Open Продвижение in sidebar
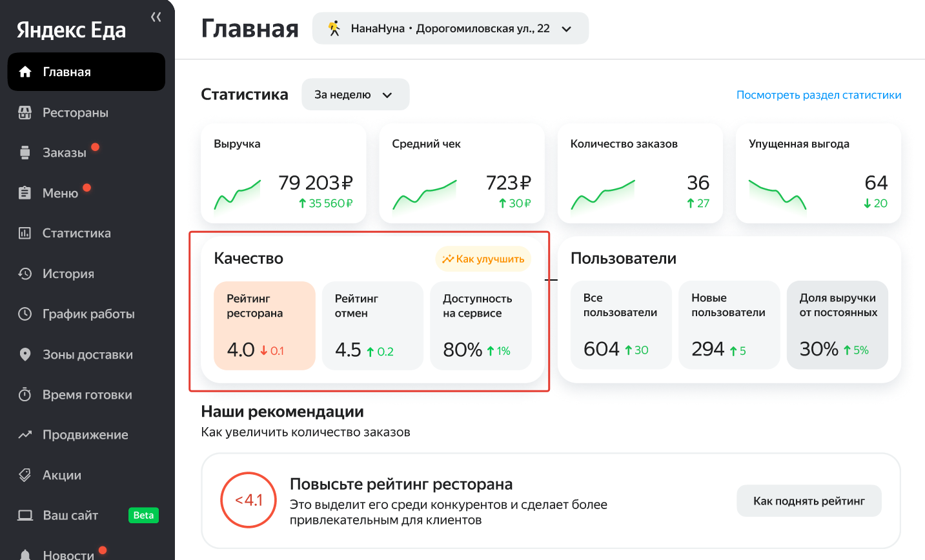 [86, 435]
